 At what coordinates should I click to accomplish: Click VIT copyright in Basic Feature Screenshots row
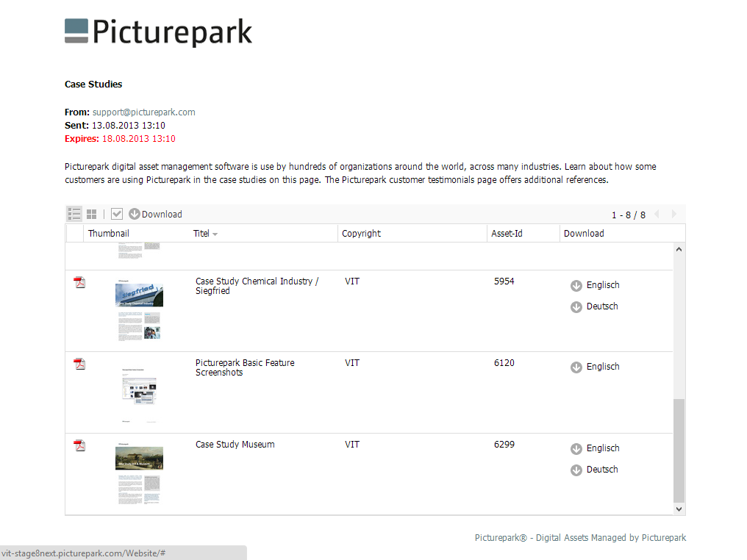(x=352, y=362)
